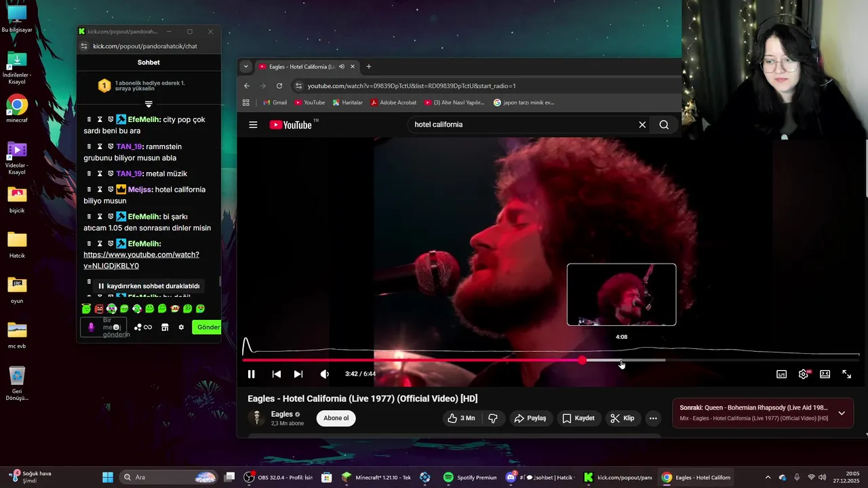Show hidden system tray icons
The width and height of the screenshot is (868, 488).
(x=768, y=477)
